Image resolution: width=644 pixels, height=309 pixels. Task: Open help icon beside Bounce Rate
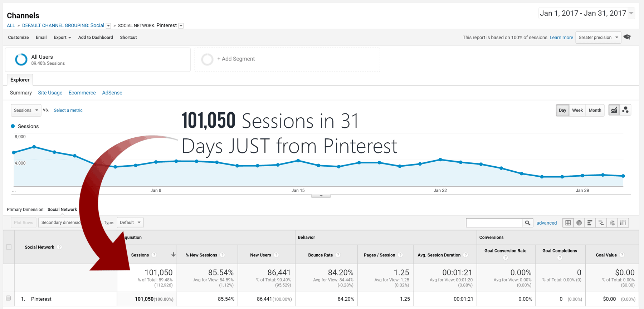pos(338,255)
